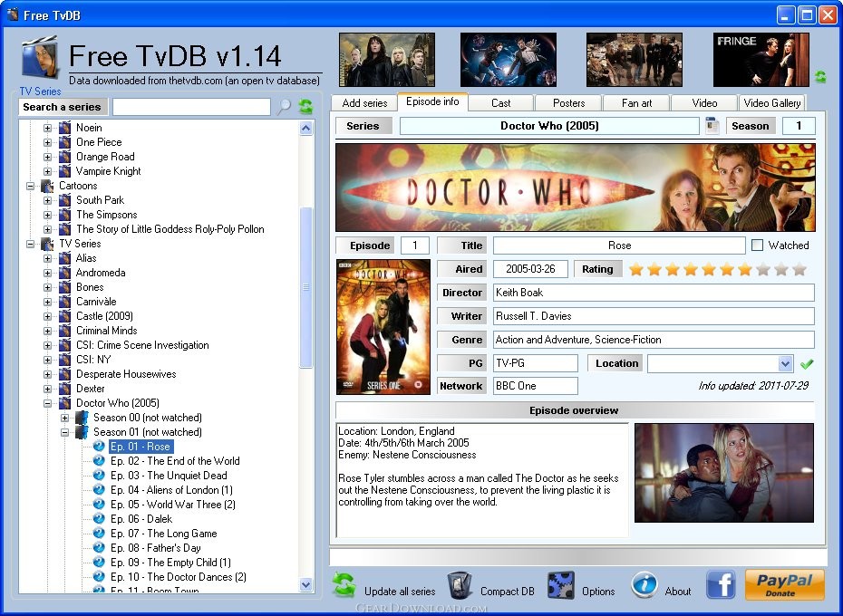Go to the Fan art tab
Screen dimensions: 843x616
pos(636,103)
